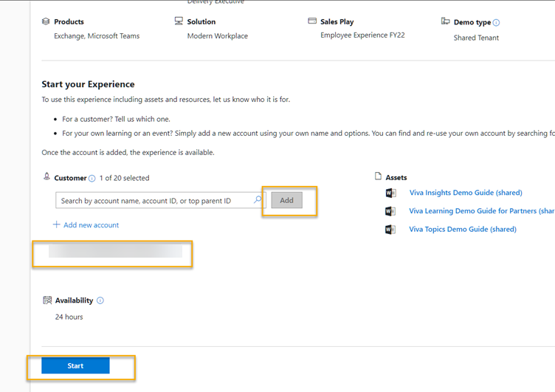This screenshot has width=555, height=392.
Task: Click Word icon beside Viva Learning Demo Guide
Action: [x=390, y=211]
